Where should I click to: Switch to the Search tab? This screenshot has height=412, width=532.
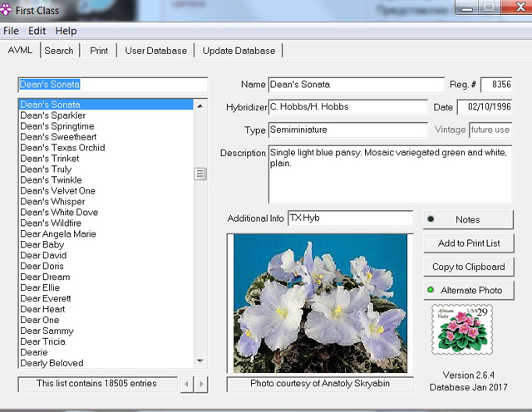(x=59, y=51)
